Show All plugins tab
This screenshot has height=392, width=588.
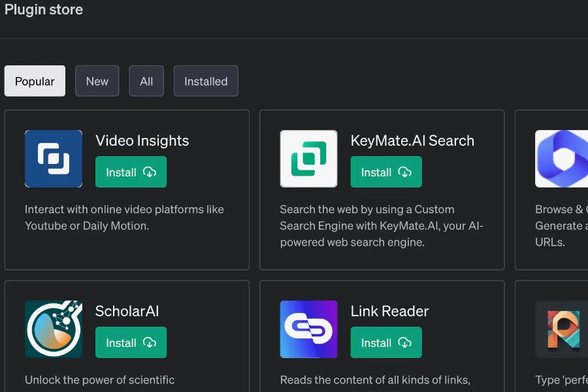(146, 81)
